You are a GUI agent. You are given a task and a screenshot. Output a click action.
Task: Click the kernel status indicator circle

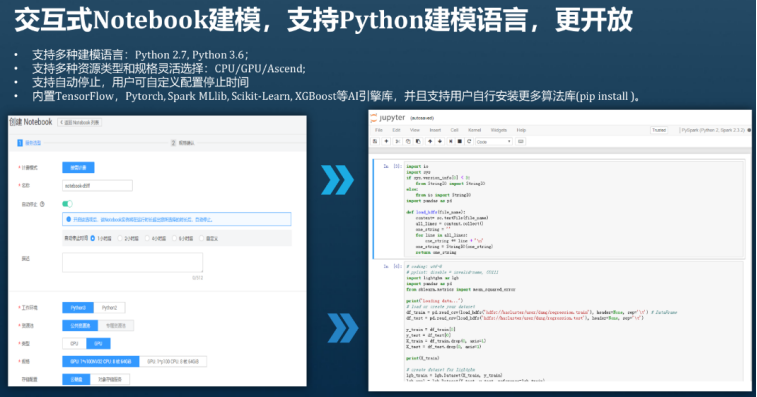click(x=749, y=130)
